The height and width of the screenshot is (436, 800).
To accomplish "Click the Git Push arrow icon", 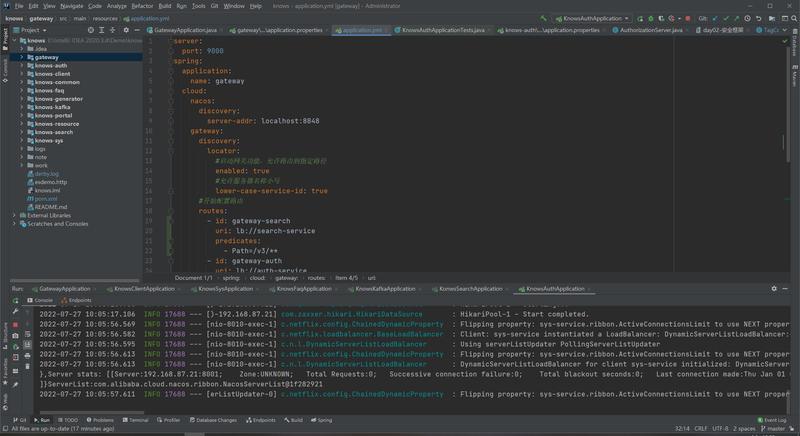I will tap(737, 19).
